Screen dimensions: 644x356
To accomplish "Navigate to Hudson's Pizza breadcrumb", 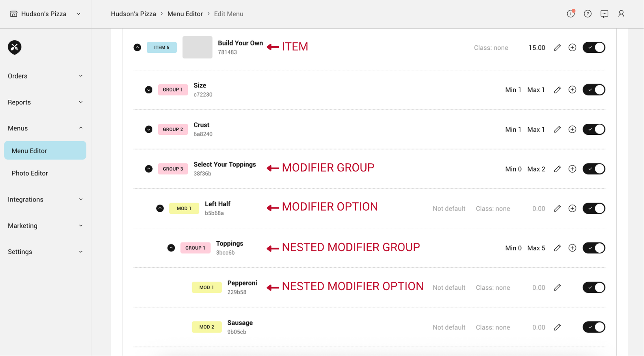I will coord(133,14).
